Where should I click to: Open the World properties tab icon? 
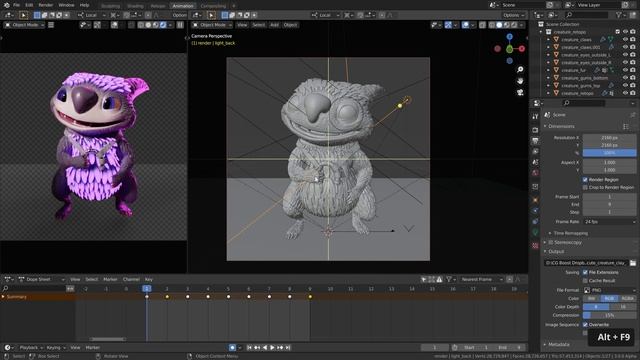535,173
